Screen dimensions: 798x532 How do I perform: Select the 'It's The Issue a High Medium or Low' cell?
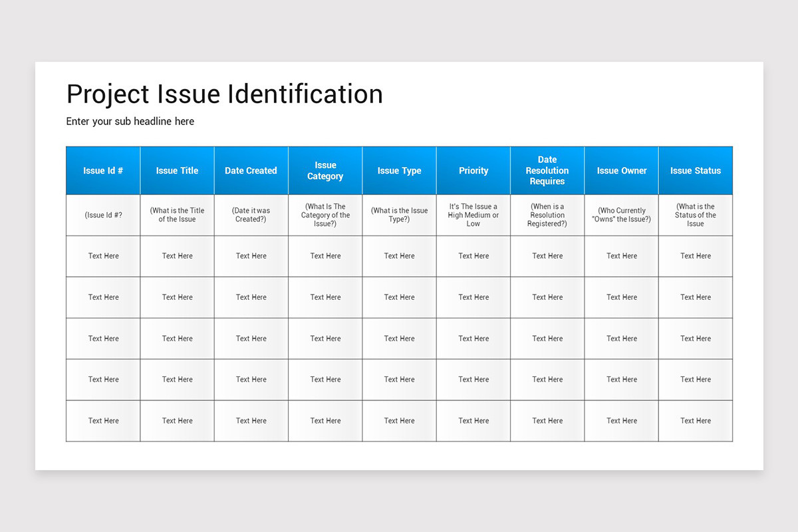coord(473,215)
